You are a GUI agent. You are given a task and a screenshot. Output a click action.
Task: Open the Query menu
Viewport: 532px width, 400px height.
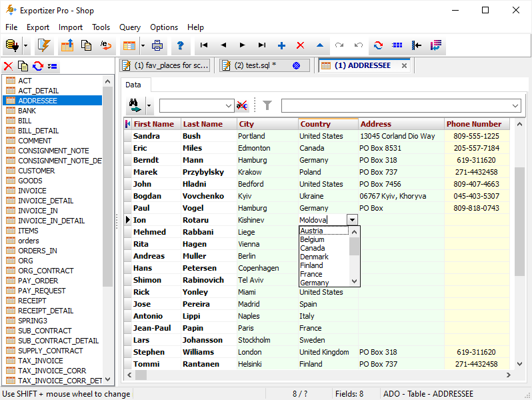coord(130,27)
